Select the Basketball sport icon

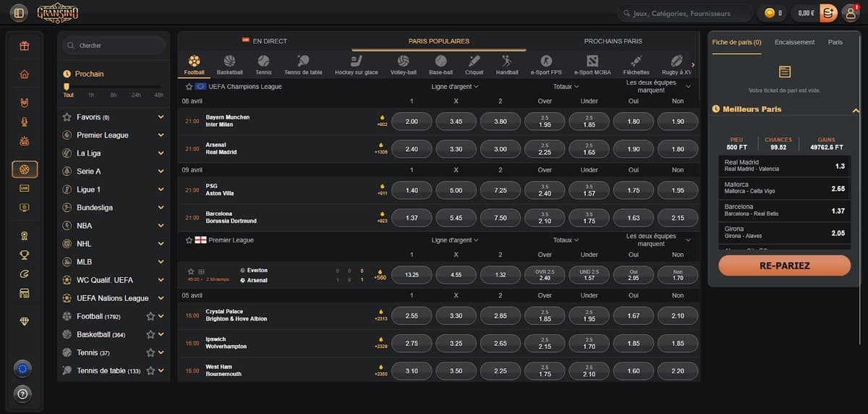pos(229,62)
